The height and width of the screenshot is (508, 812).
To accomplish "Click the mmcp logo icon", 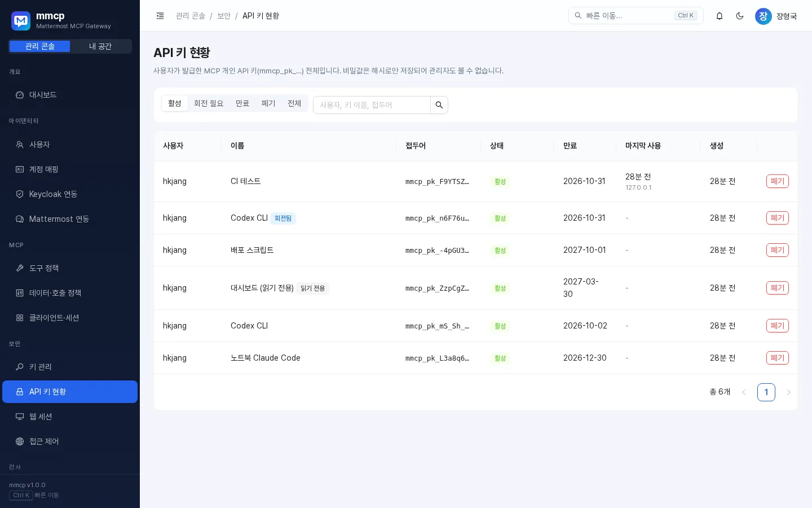I will [x=21, y=21].
